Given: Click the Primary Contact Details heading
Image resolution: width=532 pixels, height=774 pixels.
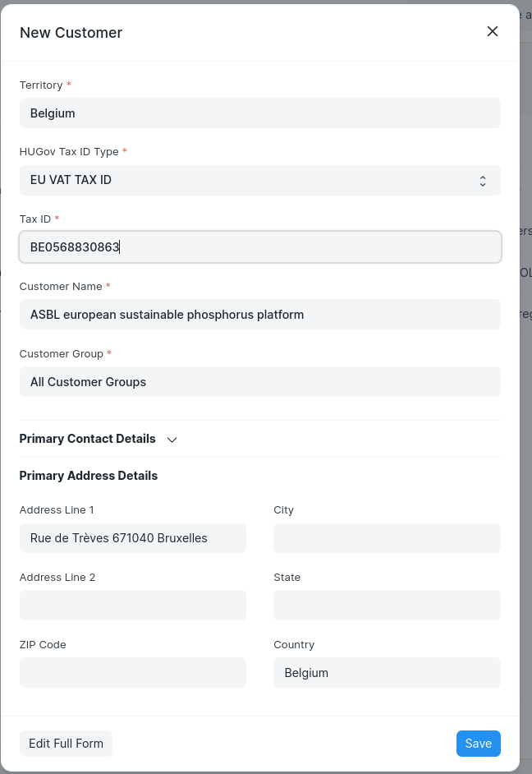Looking at the screenshot, I should pos(87,439).
